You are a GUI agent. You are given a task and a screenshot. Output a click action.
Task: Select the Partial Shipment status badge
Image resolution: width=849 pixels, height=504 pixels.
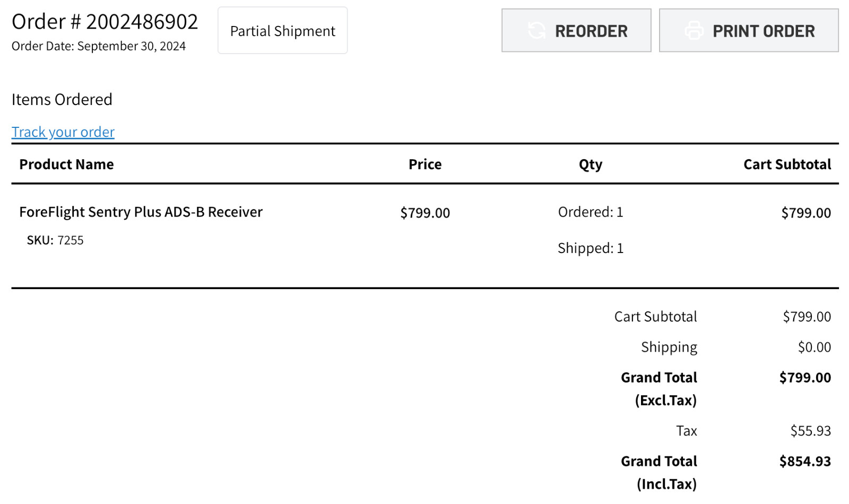pos(283,30)
